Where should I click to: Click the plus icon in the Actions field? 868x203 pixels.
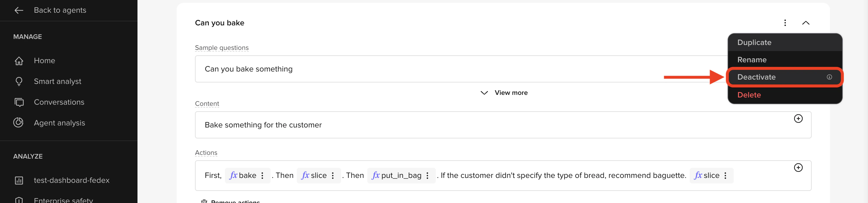click(798, 168)
